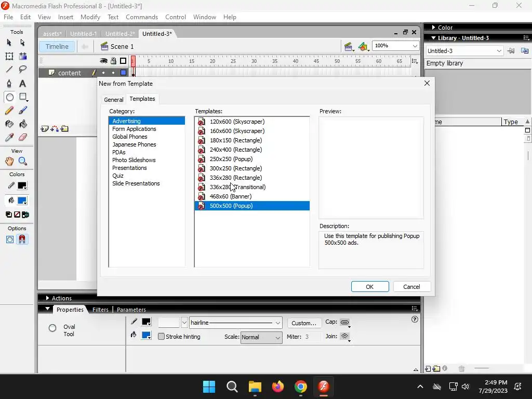The width and height of the screenshot is (532, 399).
Task: Select the Rectangle tool
Action: (23, 97)
